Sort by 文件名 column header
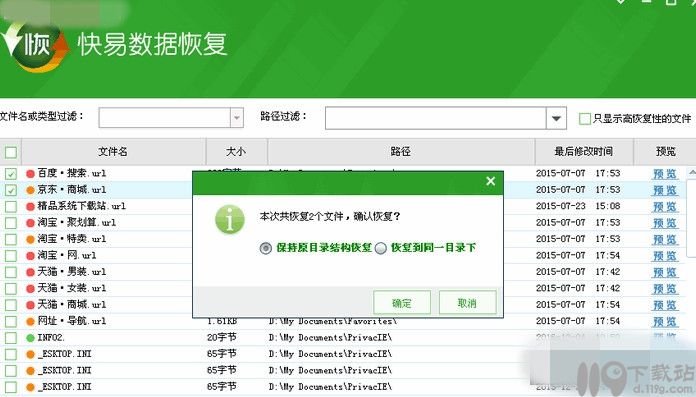 coord(113,151)
